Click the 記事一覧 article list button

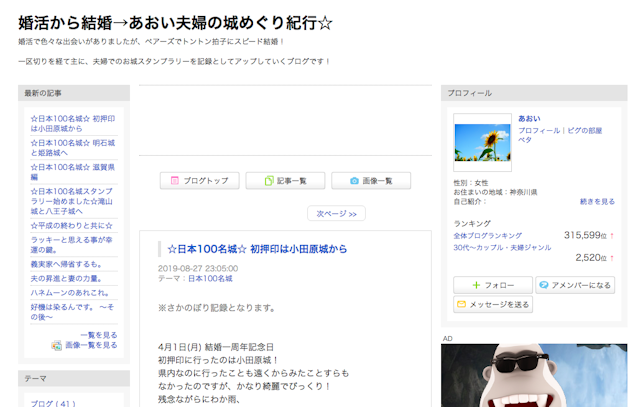pos(284,181)
